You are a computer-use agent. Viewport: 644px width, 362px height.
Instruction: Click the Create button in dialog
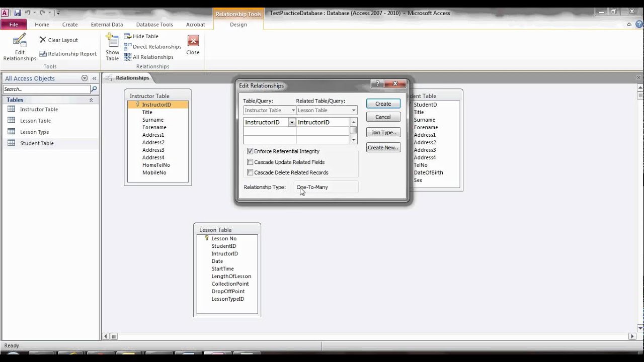click(383, 104)
